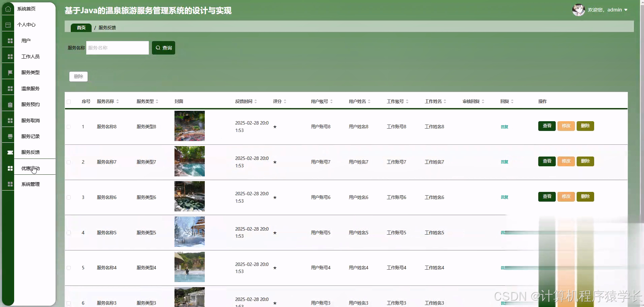644x307 pixels.
Task: Click 修改 for row 服务名称7
Action: [566, 161]
